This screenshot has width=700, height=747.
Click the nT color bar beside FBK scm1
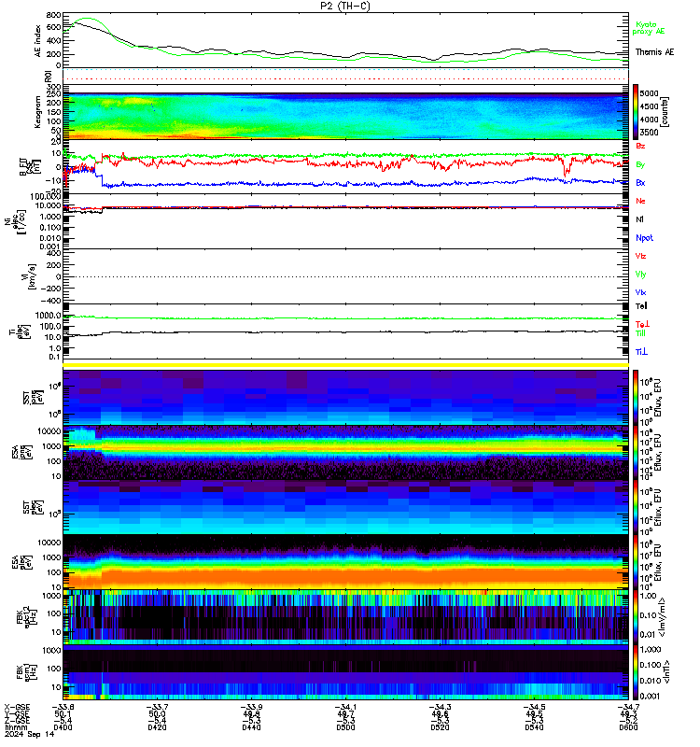[636, 671]
